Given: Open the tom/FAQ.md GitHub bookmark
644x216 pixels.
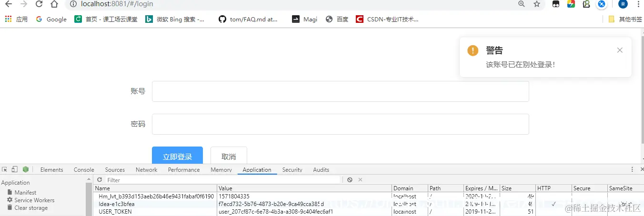Looking at the screenshot, I should 248,20.
